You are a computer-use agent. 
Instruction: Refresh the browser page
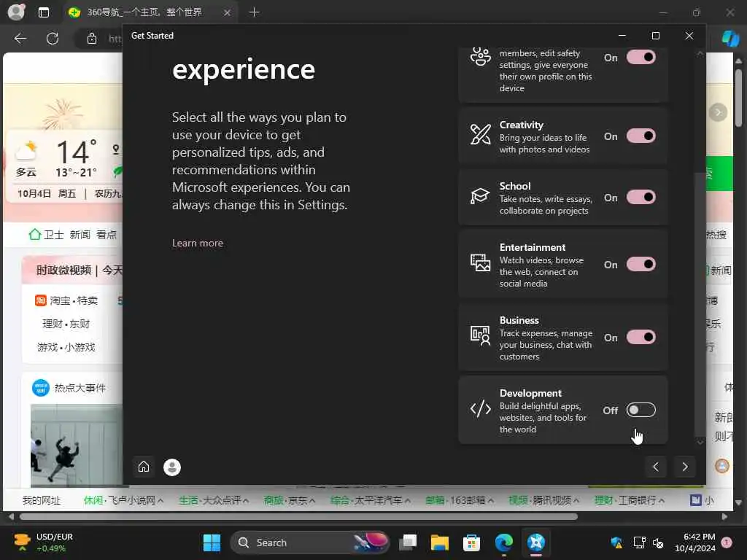pos(53,39)
